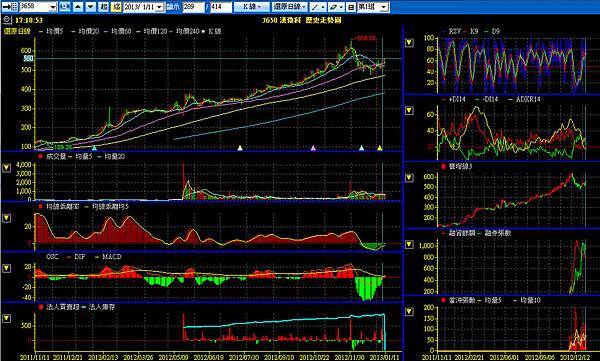Open the 法人買賣超 panel indicator menu arrow

(x=7, y=319)
